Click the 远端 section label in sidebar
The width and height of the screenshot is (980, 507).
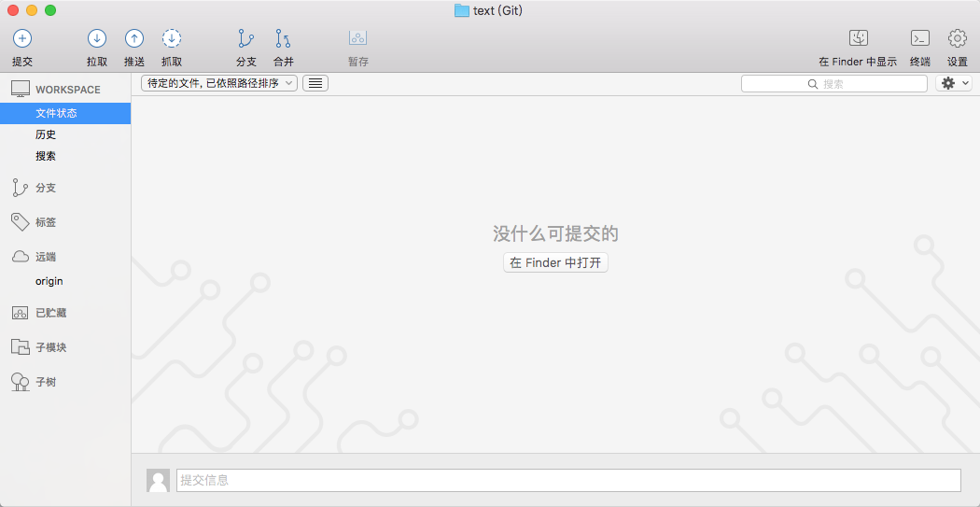tap(47, 257)
